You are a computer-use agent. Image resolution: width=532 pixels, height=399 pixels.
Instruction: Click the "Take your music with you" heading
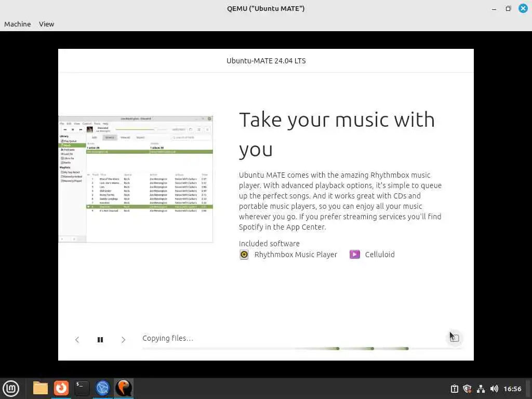[337, 135]
